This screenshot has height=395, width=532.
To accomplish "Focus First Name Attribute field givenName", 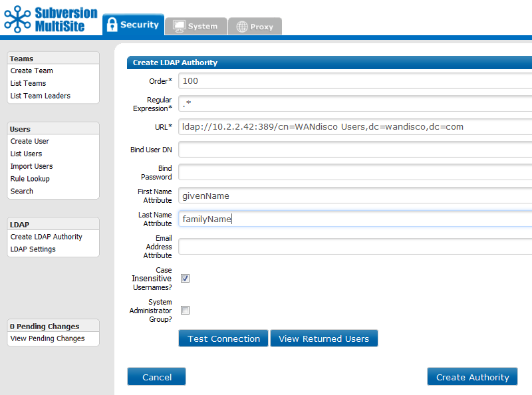I will [x=355, y=196].
